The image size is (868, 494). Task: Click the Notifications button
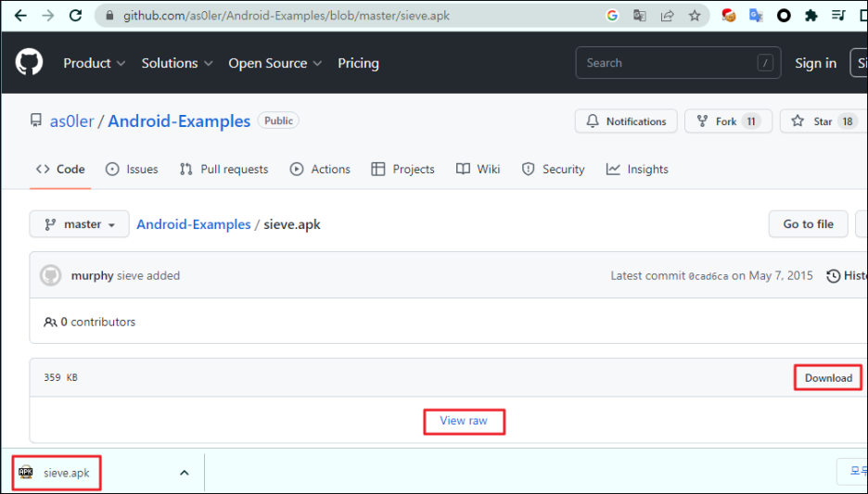click(x=626, y=121)
